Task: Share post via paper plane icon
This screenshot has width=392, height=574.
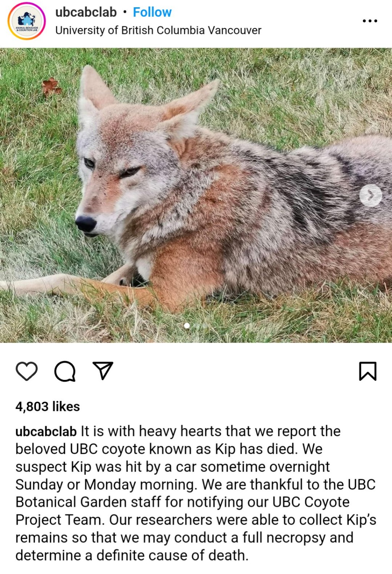Action: [x=103, y=370]
